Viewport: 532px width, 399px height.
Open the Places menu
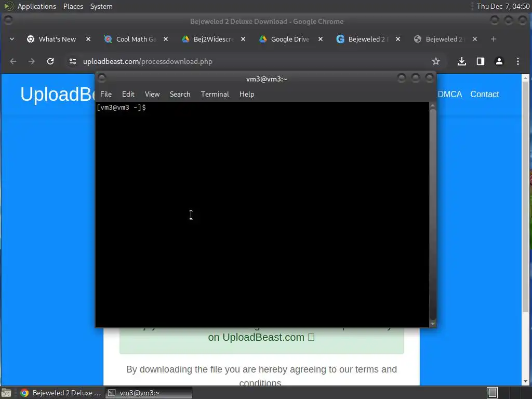73,6
